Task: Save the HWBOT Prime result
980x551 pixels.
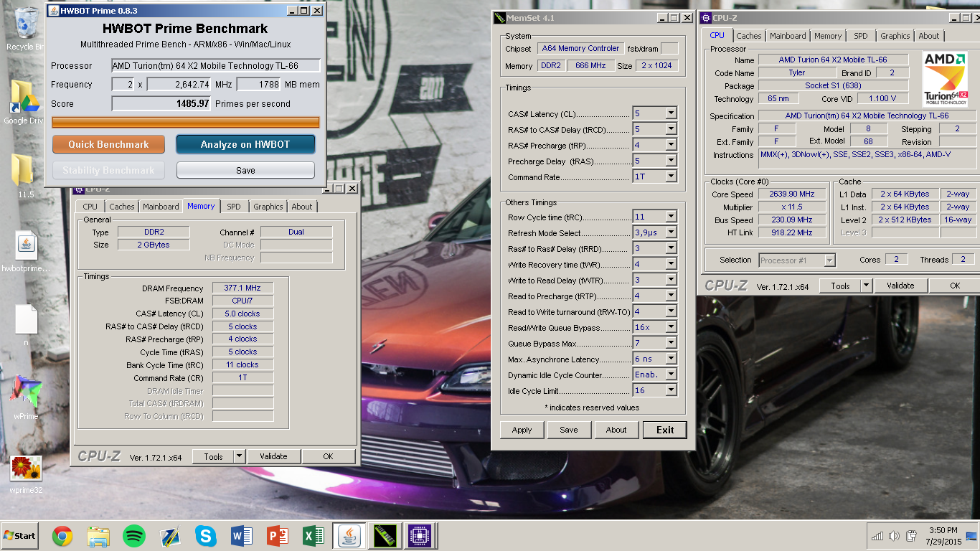Action: (x=245, y=170)
